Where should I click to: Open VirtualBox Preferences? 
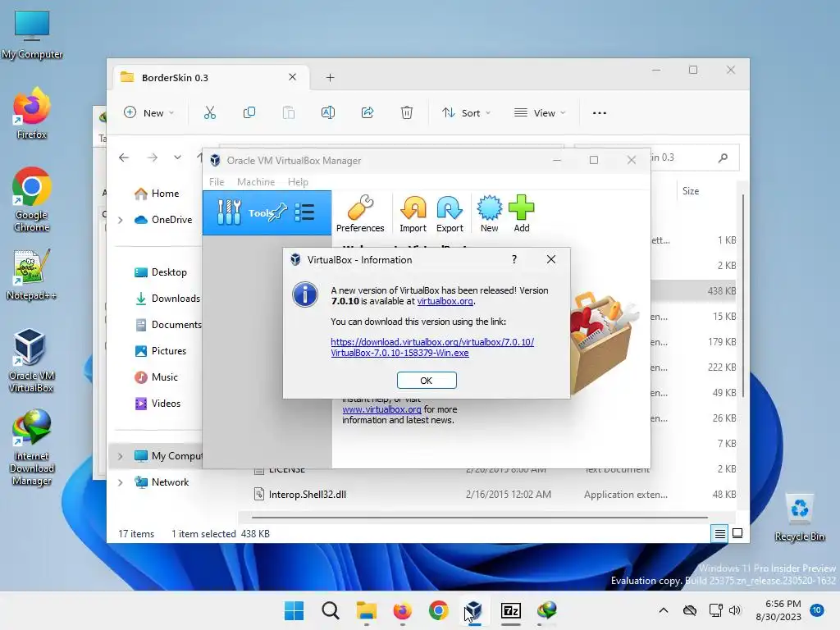point(360,213)
